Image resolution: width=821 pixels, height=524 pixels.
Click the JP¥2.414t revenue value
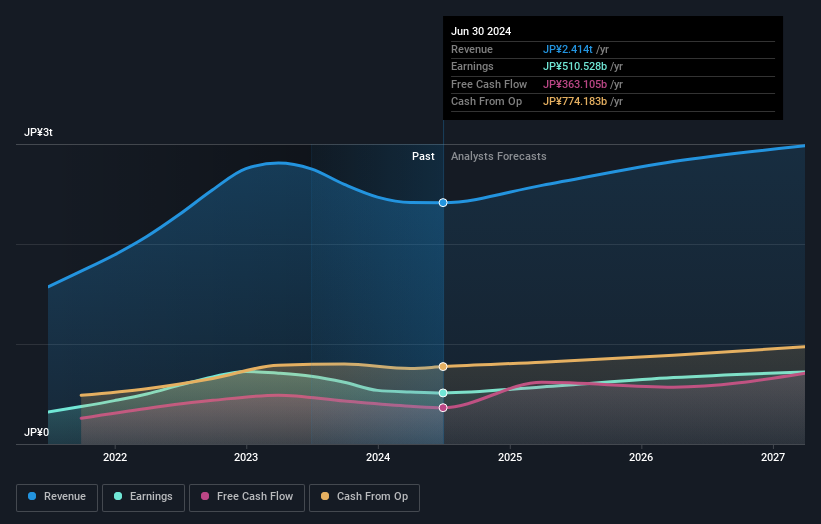coord(568,49)
